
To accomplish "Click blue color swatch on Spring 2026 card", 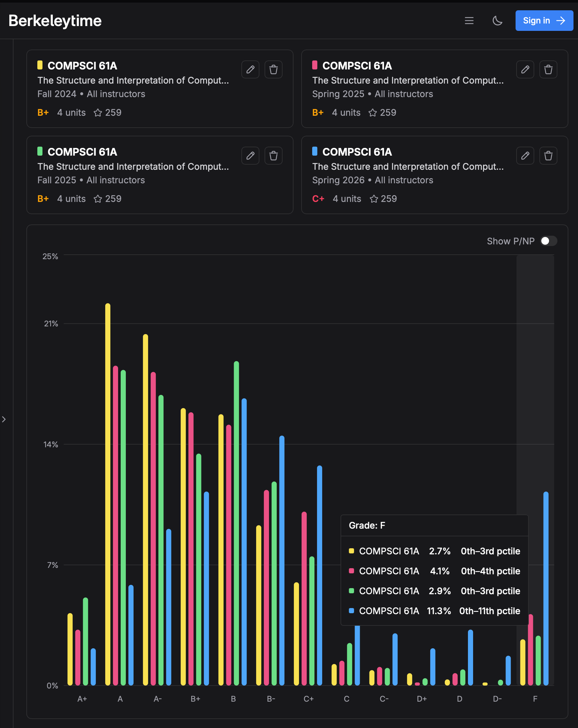I will coord(315,151).
